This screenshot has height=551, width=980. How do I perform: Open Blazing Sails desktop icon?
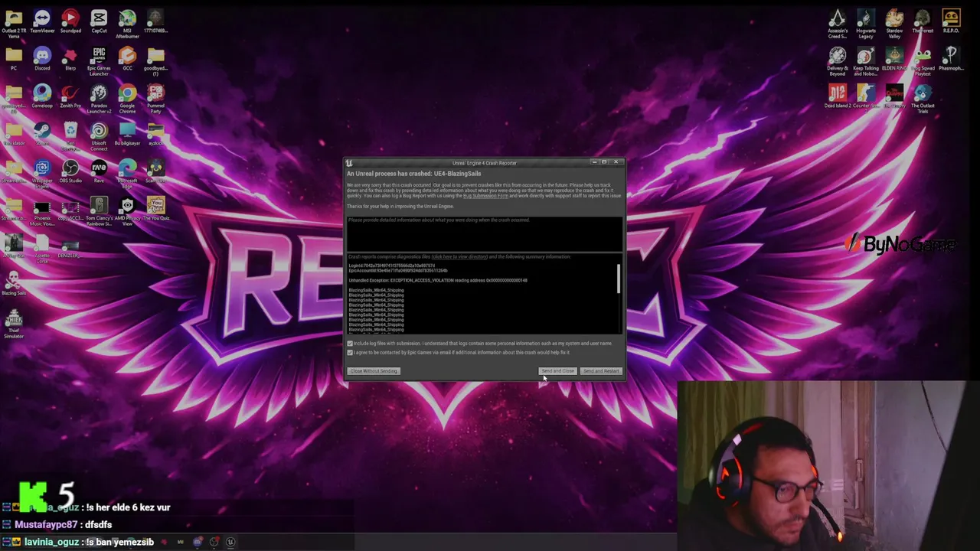(x=14, y=284)
